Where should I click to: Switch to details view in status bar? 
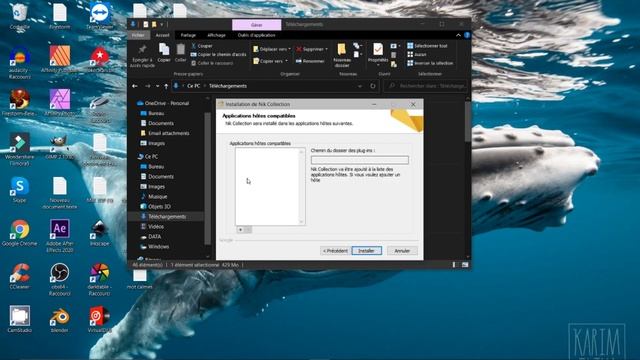click(x=453, y=265)
